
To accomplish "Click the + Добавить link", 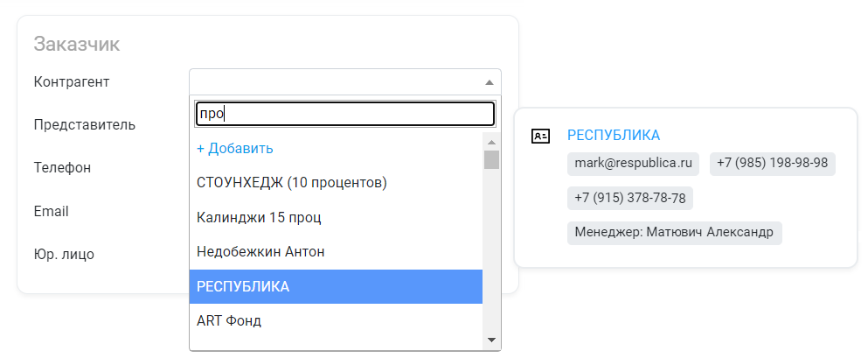I will point(235,149).
